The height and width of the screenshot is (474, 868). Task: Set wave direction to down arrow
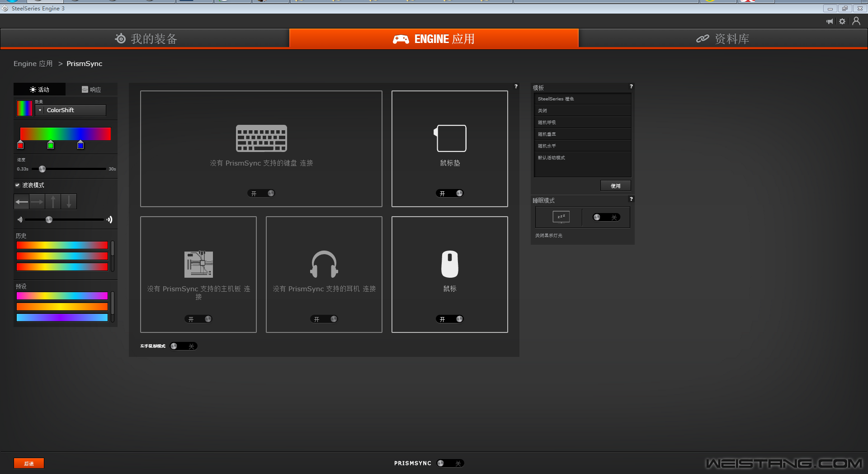tap(69, 202)
